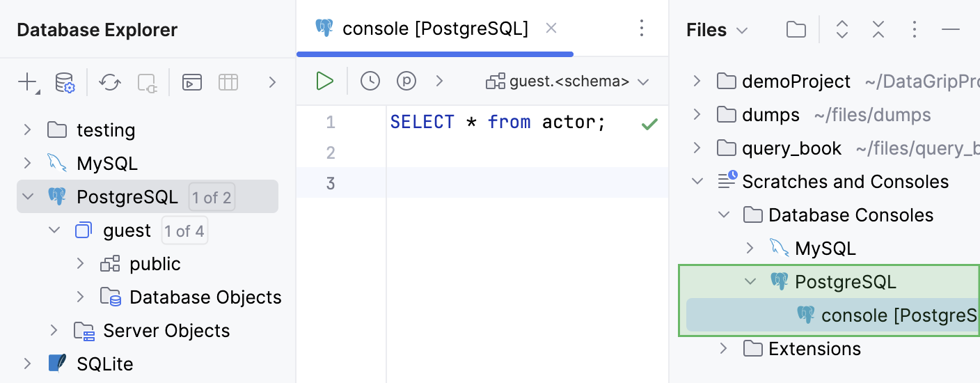Select the console [PostgreSQL] editor tab

(x=425, y=29)
